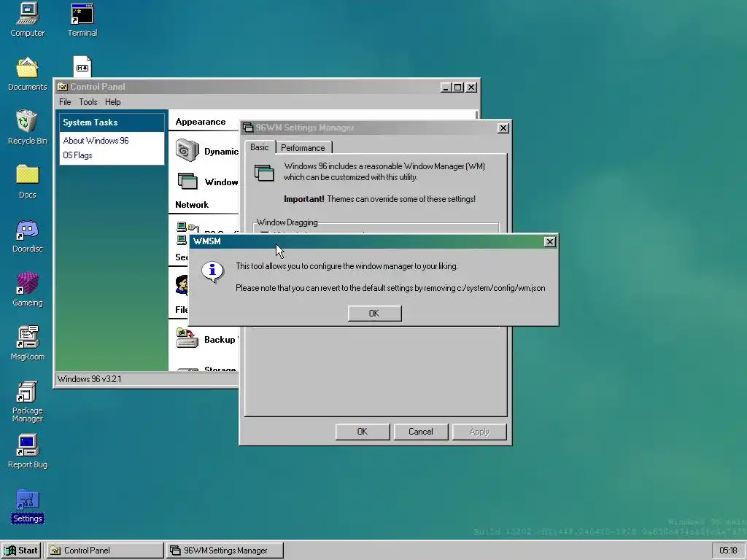Click OK in the WMSM dialog
Viewport: 747px width, 560px height.
[x=374, y=314]
